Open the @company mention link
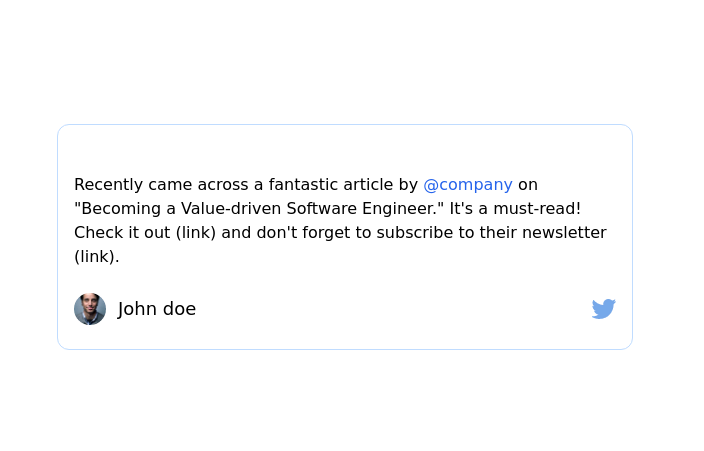This screenshot has height=451, width=704. [x=467, y=185]
